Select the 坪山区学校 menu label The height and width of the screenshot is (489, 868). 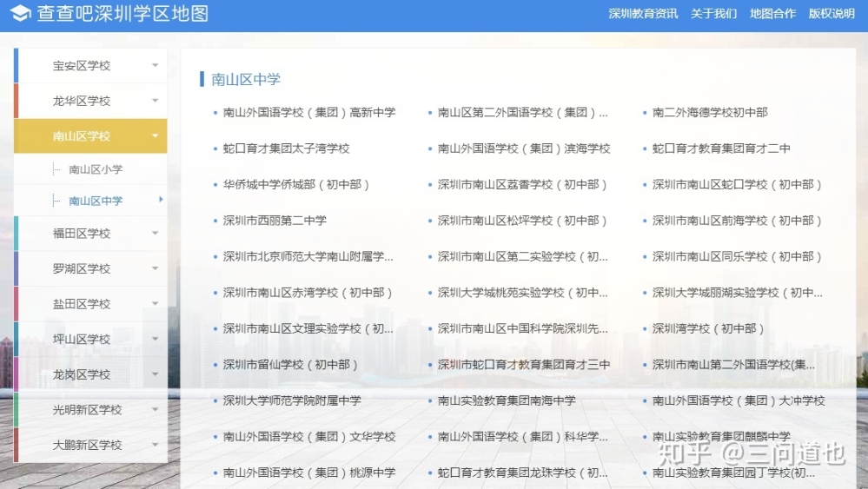click(x=82, y=339)
